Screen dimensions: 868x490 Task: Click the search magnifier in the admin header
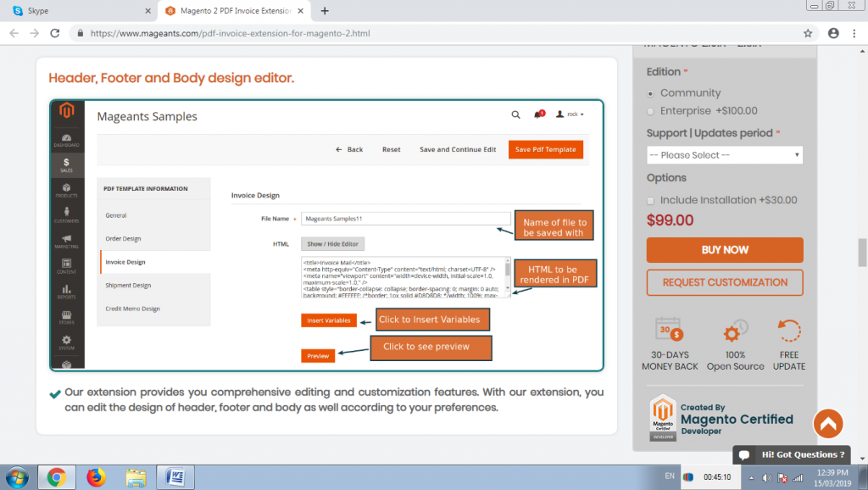tap(515, 114)
